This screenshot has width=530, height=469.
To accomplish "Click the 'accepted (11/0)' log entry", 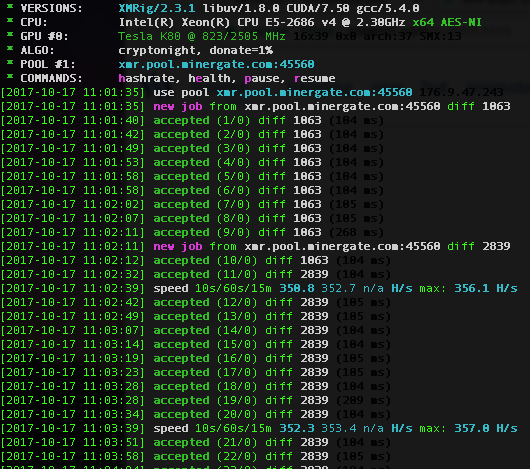I will pos(196,274).
